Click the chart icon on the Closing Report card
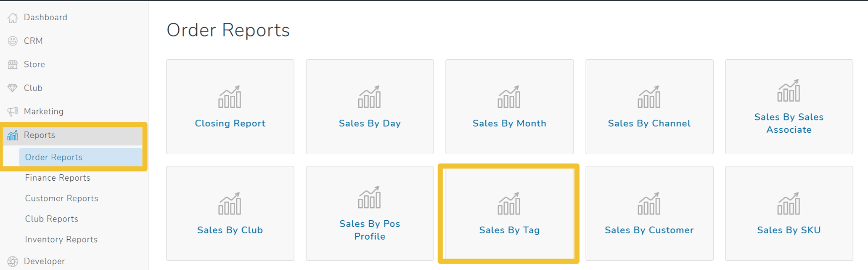The width and height of the screenshot is (868, 270). [230, 97]
